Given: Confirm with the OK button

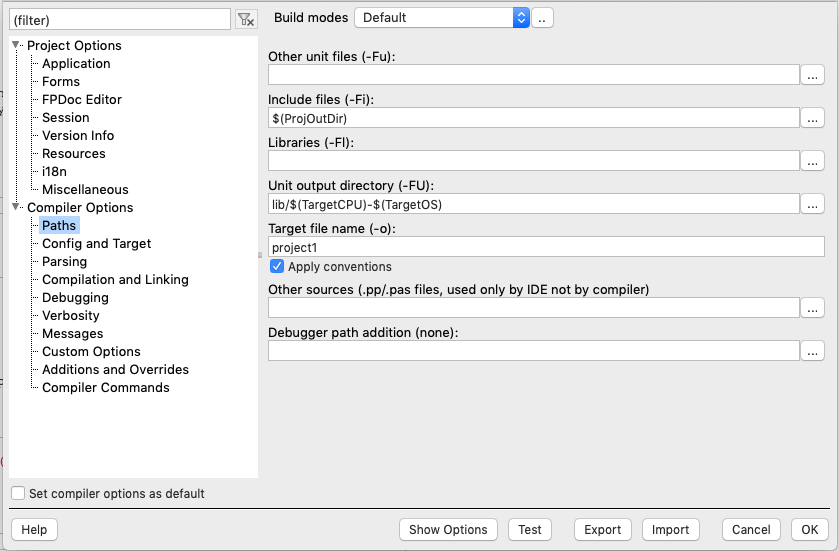Looking at the screenshot, I should (x=810, y=530).
